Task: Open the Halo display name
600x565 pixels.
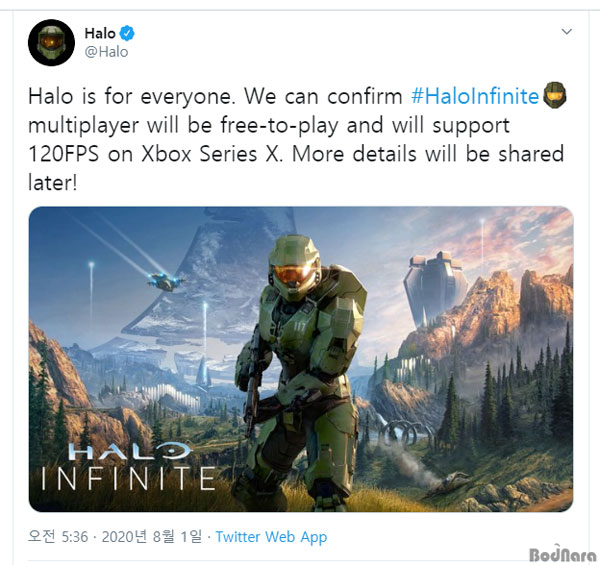Action: tap(100, 33)
